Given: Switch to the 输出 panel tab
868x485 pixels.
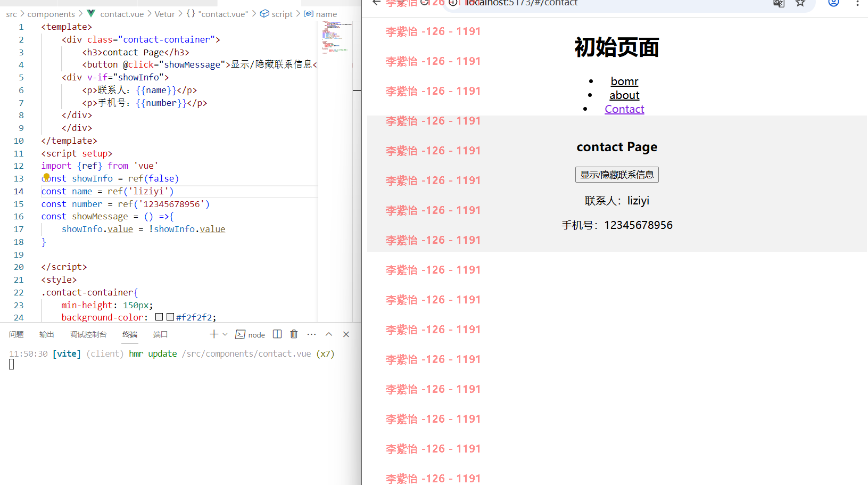Looking at the screenshot, I should (x=47, y=334).
